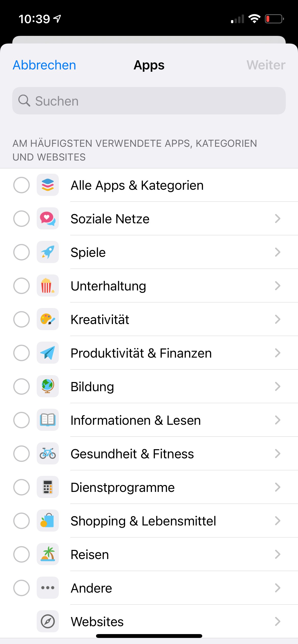Tap the palm tree Reisen icon
298x644 pixels.
(x=48, y=554)
